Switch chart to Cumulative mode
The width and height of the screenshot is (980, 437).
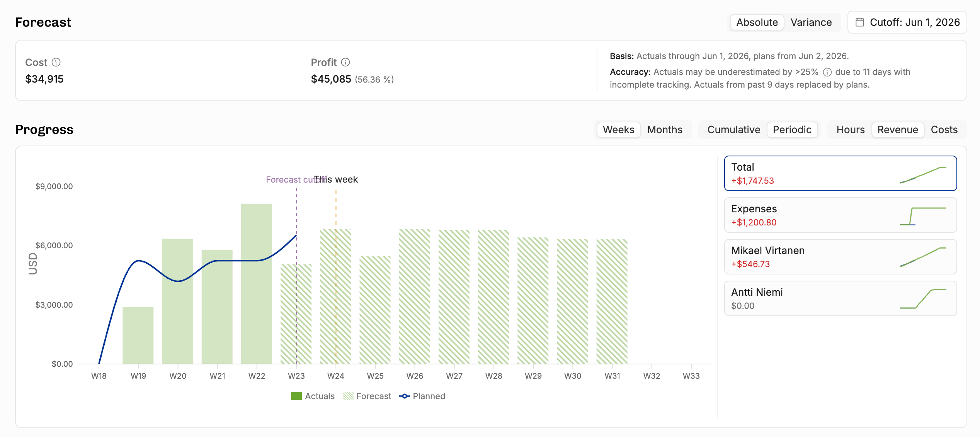tap(733, 130)
